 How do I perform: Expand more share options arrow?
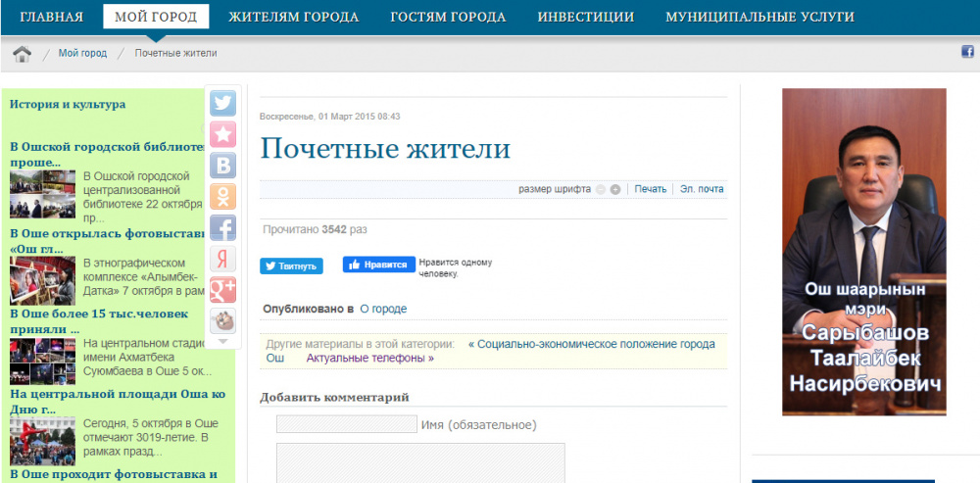pyautogui.click(x=222, y=342)
